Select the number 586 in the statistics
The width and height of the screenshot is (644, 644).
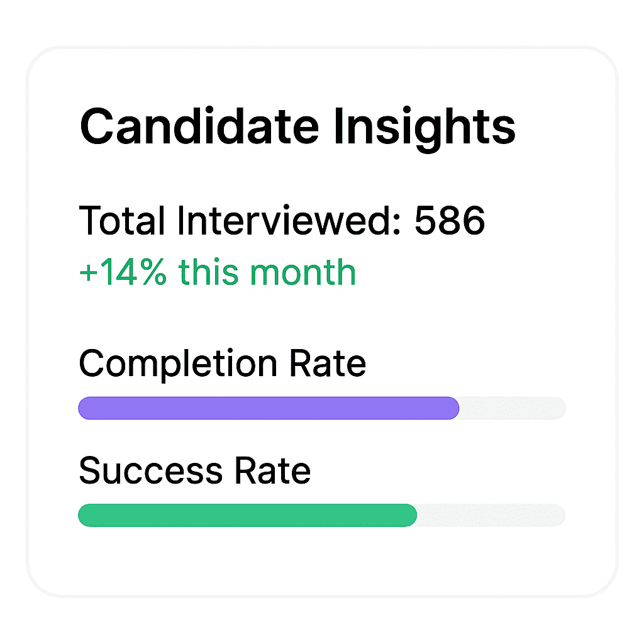click(450, 220)
